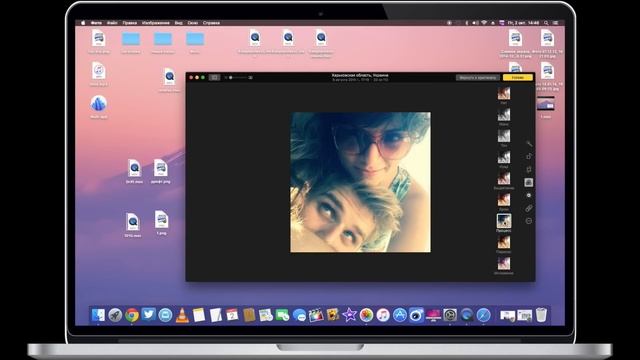640x360 pixels.
Task: Select the Red-eye removal tool
Action: (529, 221)
